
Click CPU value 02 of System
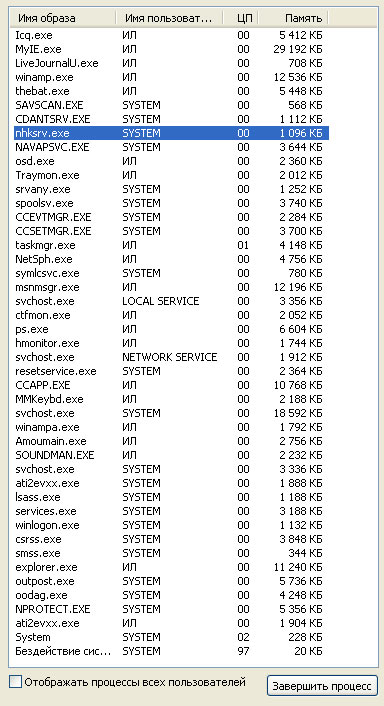[x=243, y=638]
